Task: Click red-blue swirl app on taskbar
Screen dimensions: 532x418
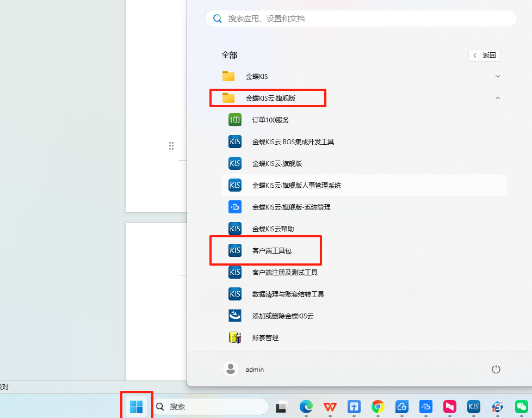Action: [x=497, y=406]
